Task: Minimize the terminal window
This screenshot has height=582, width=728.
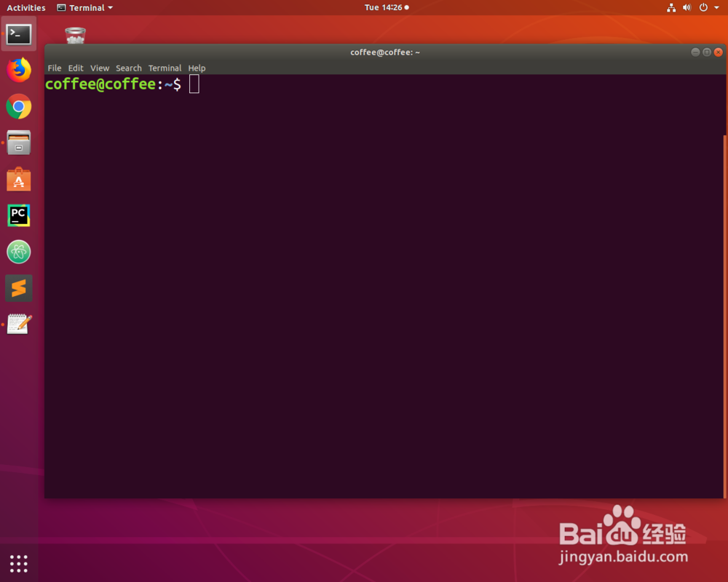Action: point(695,52)
